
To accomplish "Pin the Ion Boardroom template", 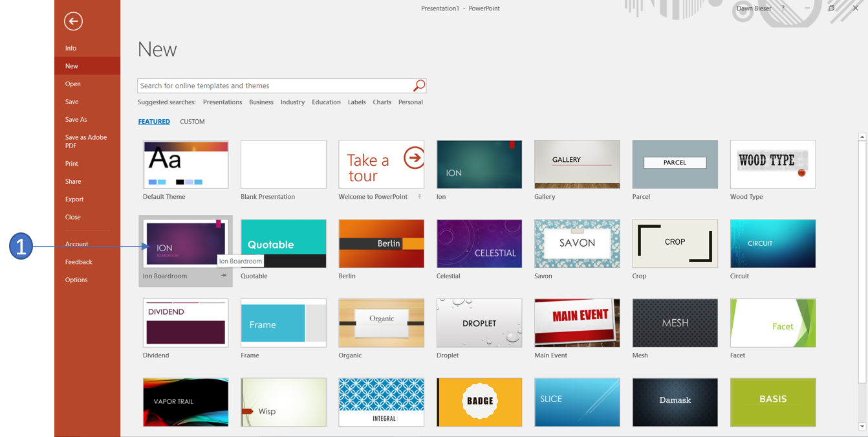I will pos(224,276).
